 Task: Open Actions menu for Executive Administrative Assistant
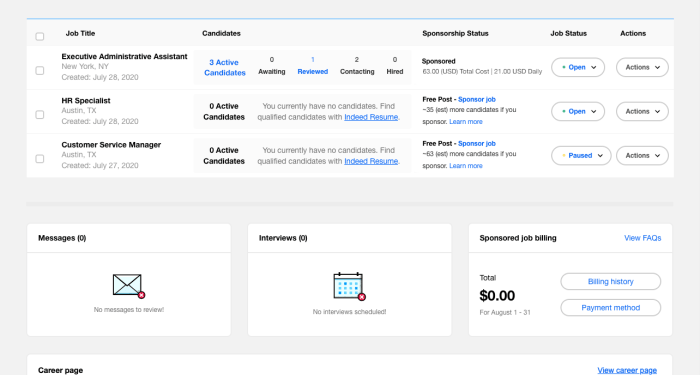tap(642, 67)
